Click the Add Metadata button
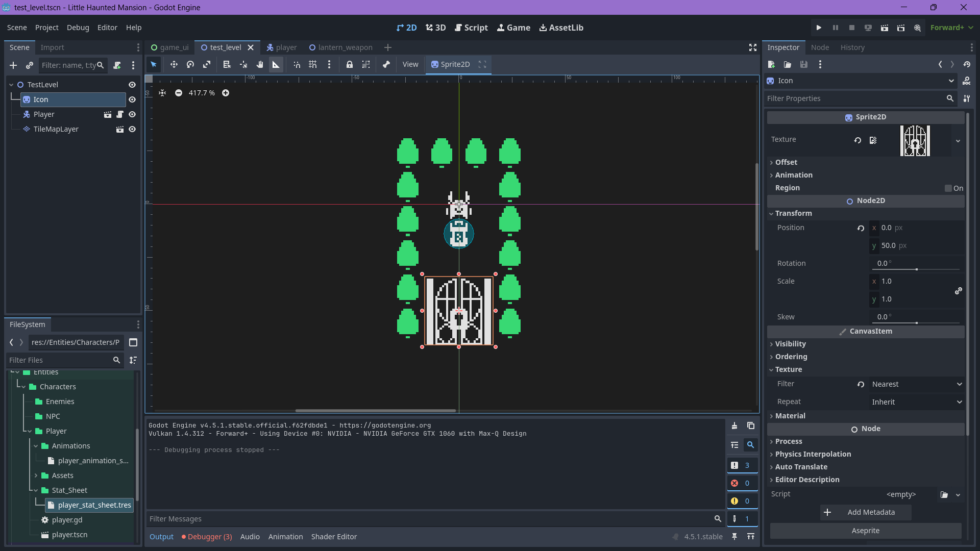This screenshot has height=551, width=980. click(x=866, y=512)
